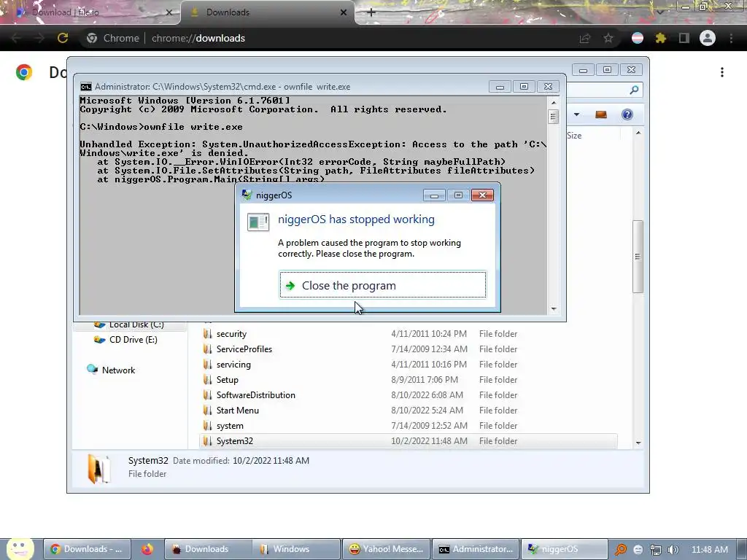Click the orange magnifier tray icon
Viewport: 747px width, 560px height.
click(x=621, y=550)
